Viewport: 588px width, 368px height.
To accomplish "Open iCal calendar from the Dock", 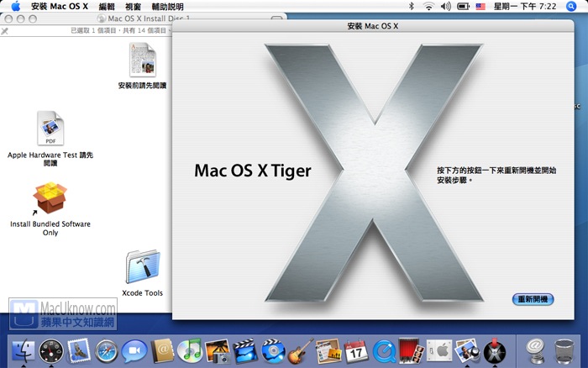I will (x=356, y=351).
